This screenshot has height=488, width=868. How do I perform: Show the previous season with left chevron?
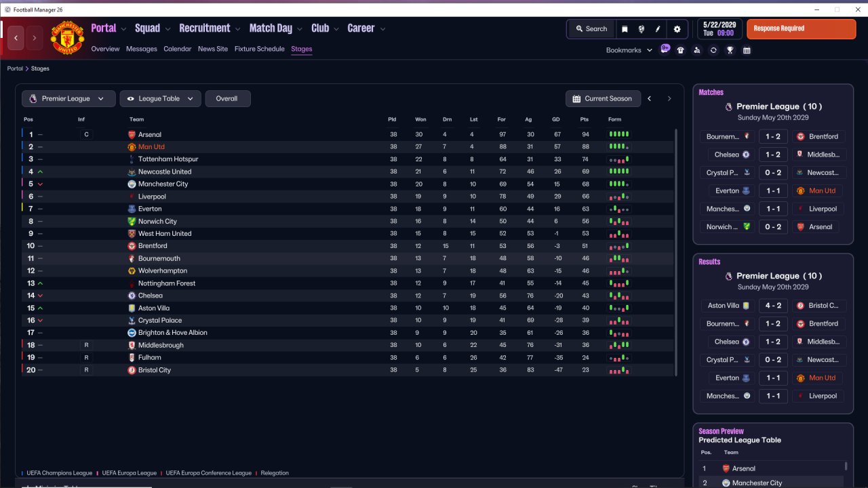649,98
